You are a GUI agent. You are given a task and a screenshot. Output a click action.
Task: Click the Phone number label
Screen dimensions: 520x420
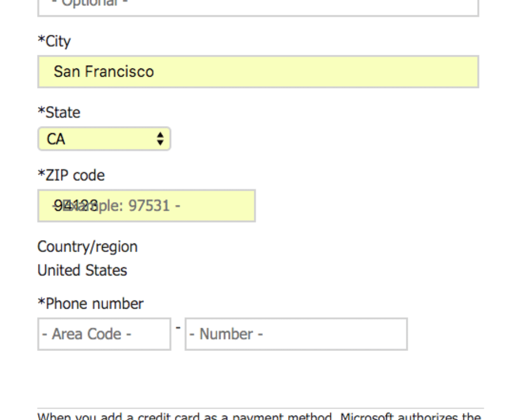pos(89,303)
